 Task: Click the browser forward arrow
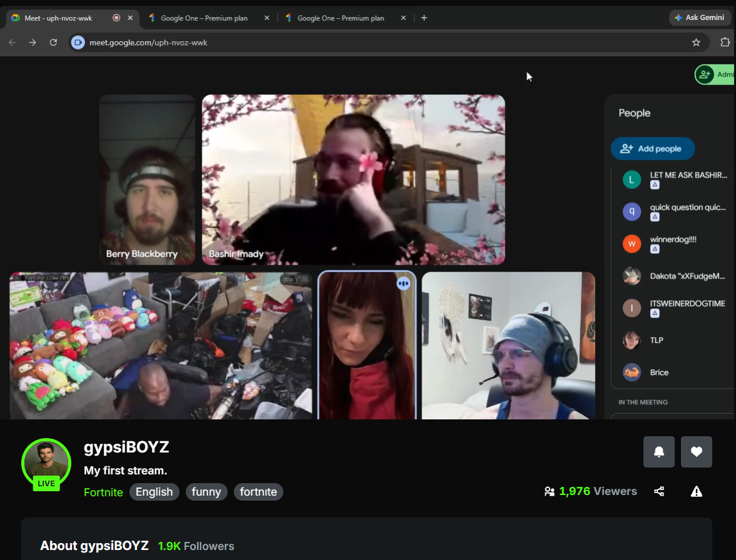(x=33, y=42)
